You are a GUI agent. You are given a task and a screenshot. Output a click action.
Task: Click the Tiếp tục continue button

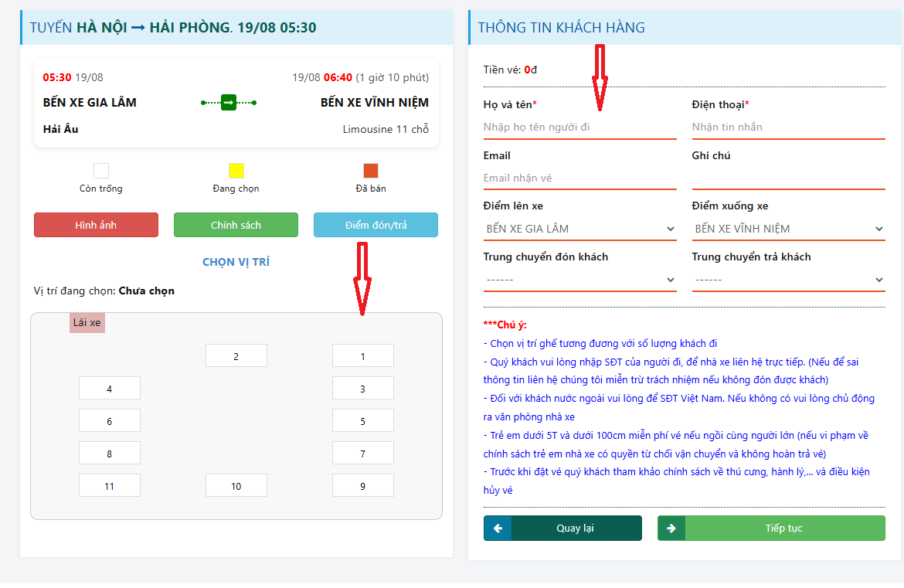[x=771, y=528]
